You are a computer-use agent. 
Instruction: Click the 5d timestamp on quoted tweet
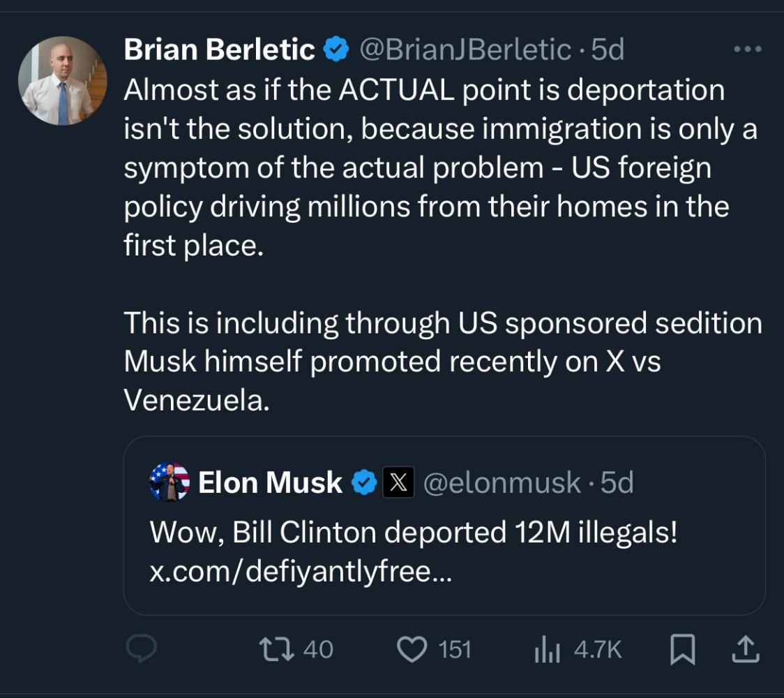(x=617, y=482)
